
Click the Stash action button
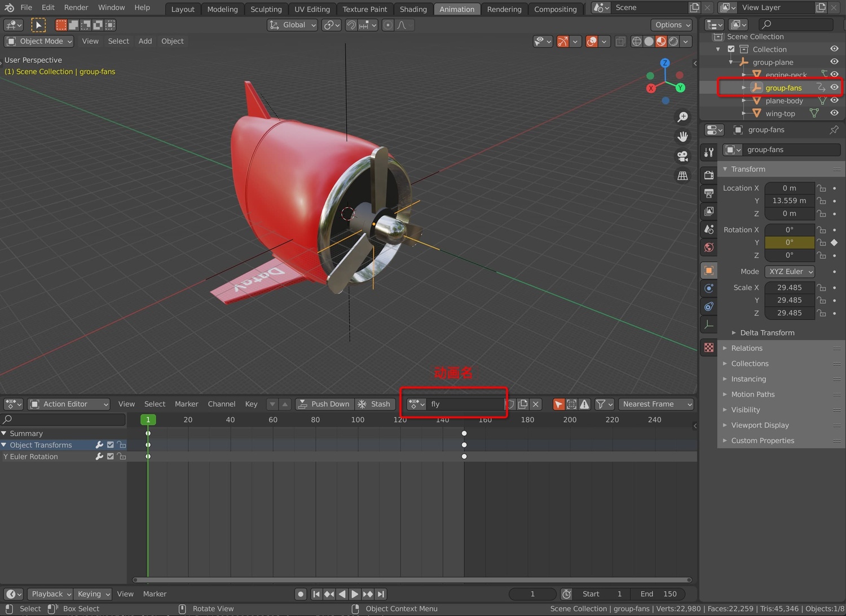(x=374, y=404)
